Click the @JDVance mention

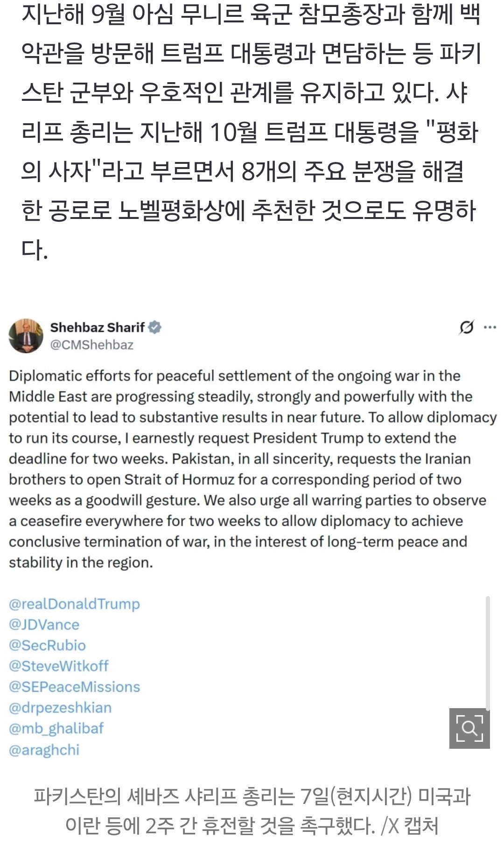point(44,625)
